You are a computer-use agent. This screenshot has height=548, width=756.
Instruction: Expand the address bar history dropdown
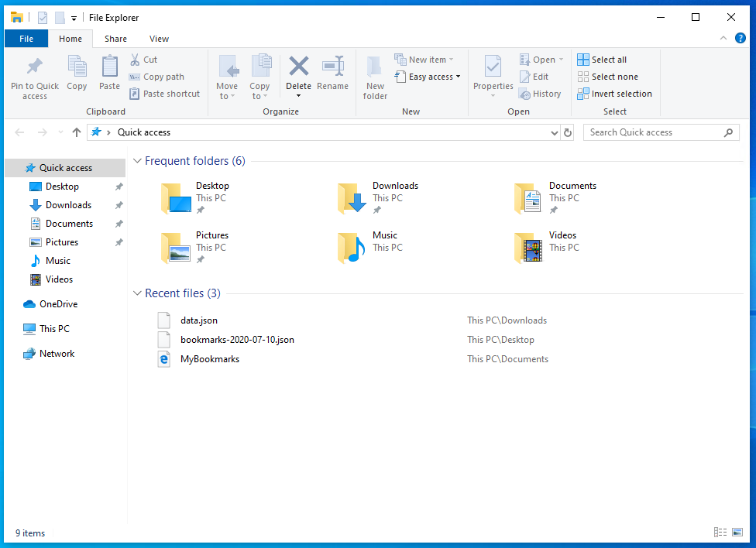click(x=555, y=132)
